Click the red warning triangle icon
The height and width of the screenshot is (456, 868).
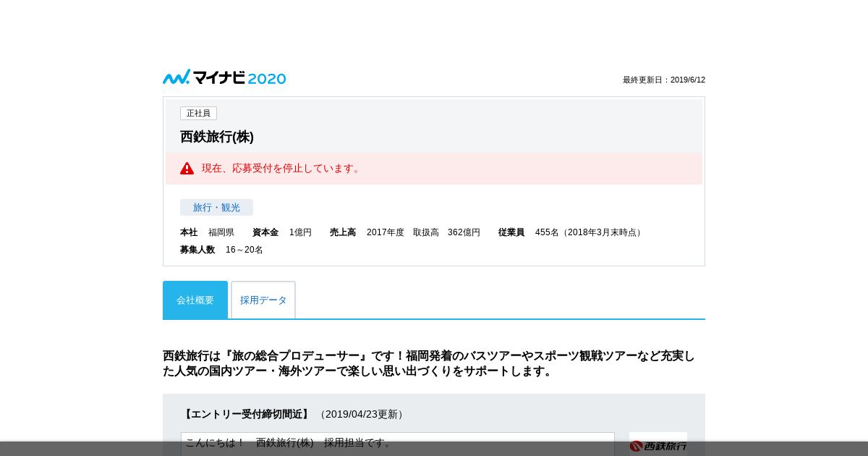tap(187, 169)
